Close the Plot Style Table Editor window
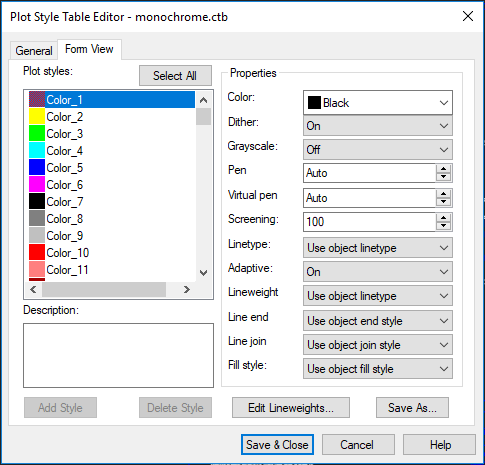This screenshot has height=465, width=485. 468,16
